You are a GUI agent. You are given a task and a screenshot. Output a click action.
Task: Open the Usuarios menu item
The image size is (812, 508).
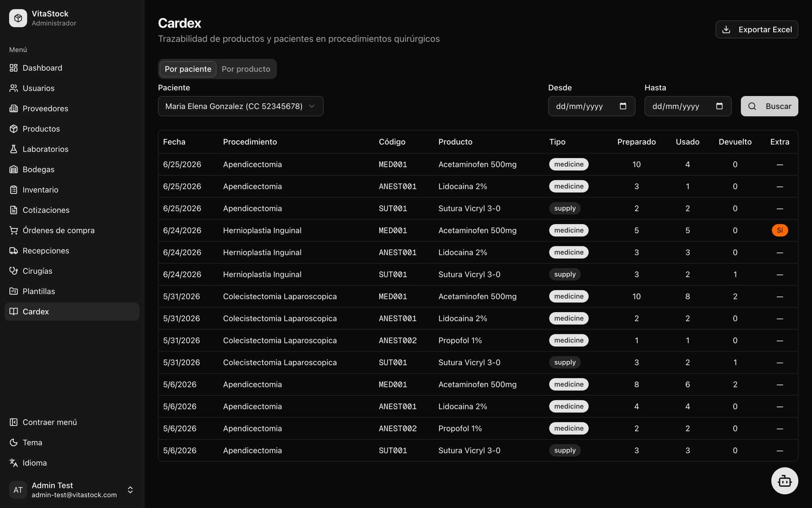72,88
